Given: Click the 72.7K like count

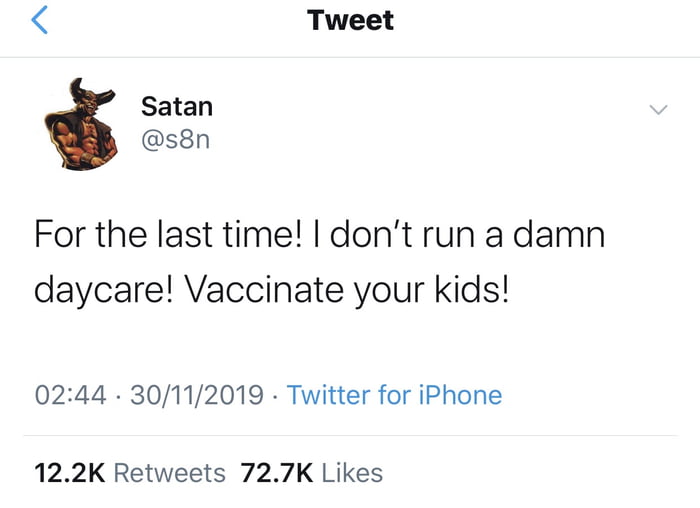Looking at the screenshot, I should click(x=275, y=472).
